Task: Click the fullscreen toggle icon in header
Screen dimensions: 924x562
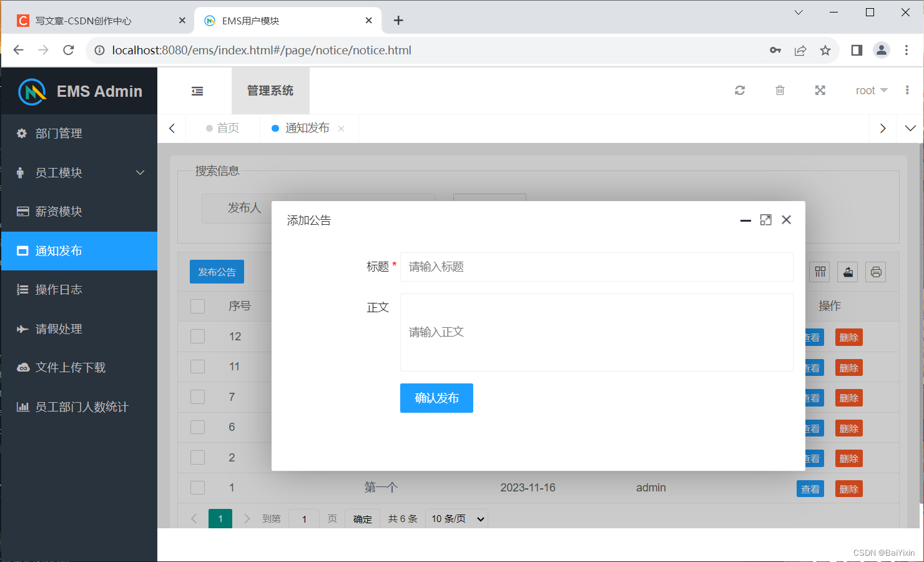Action: click(820, 91)
